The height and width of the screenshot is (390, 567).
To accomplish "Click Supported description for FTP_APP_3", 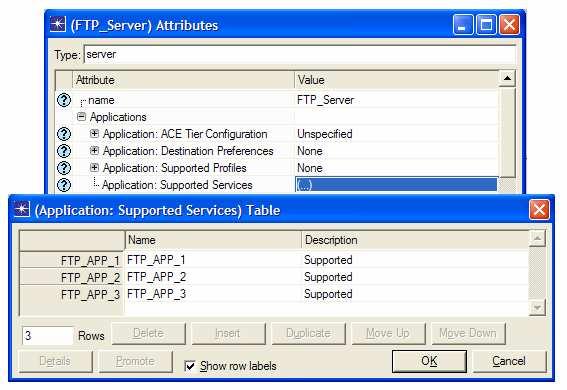I will pyautogui.click(x=415, y=294).
